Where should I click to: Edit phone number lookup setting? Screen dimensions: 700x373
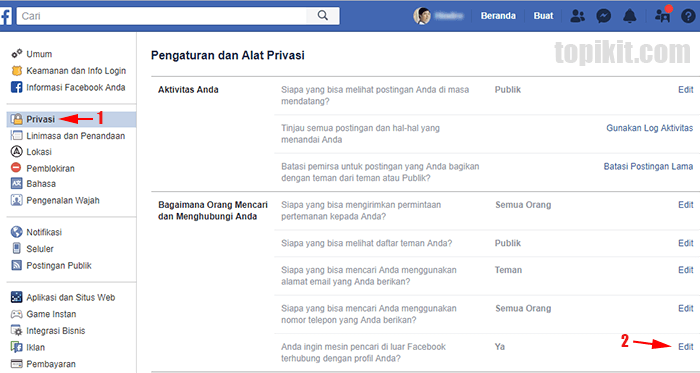pyautogui.click(x=686, y=308)
